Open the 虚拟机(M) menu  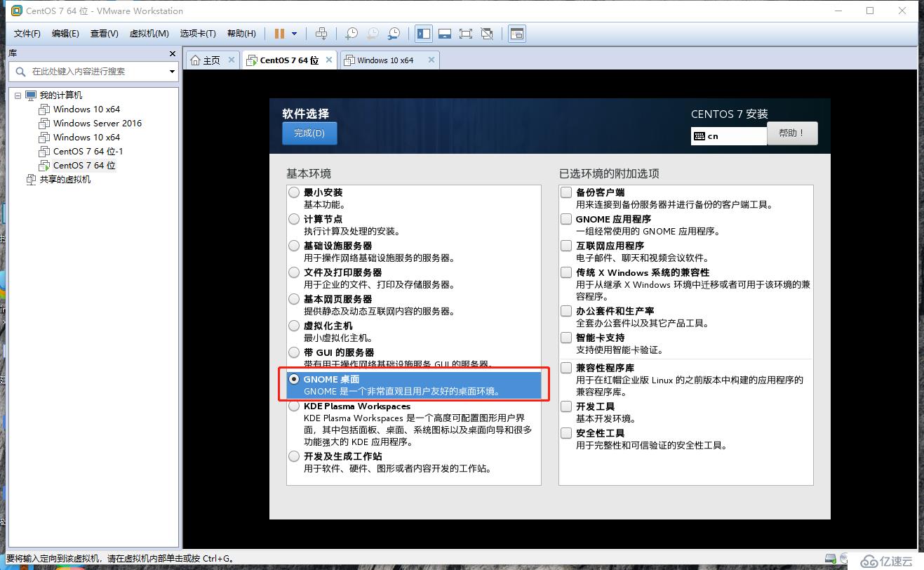coord(149,33)
